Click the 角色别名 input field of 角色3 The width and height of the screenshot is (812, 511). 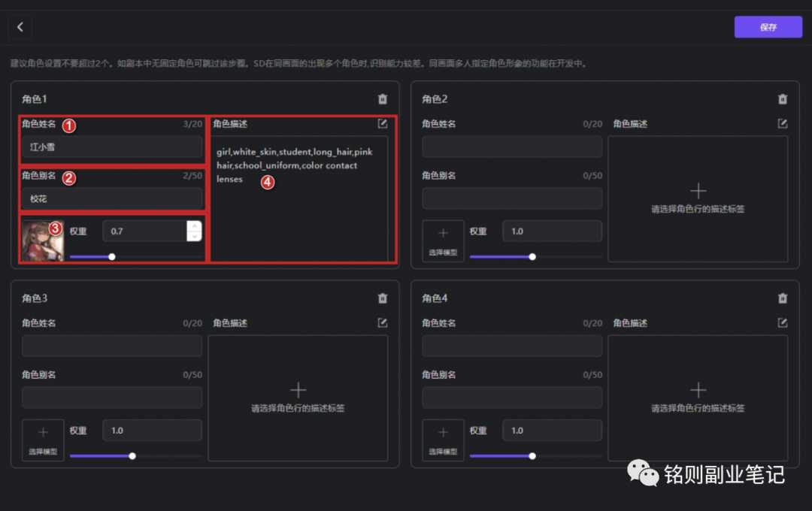point(111,398)
